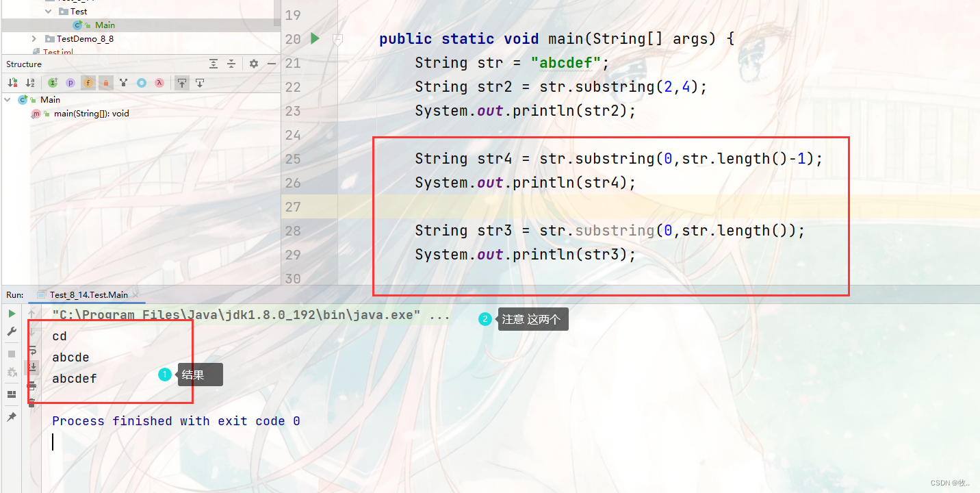
Task: Click 'Process finished with exit code 0'
Action: (176, 421)
